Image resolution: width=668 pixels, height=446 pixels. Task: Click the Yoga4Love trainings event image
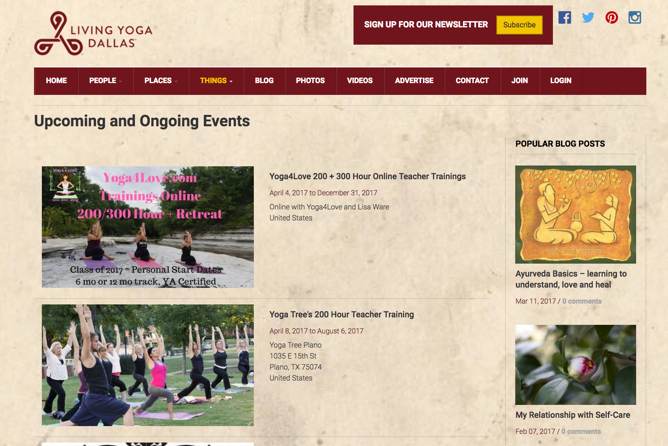point(148,227)
